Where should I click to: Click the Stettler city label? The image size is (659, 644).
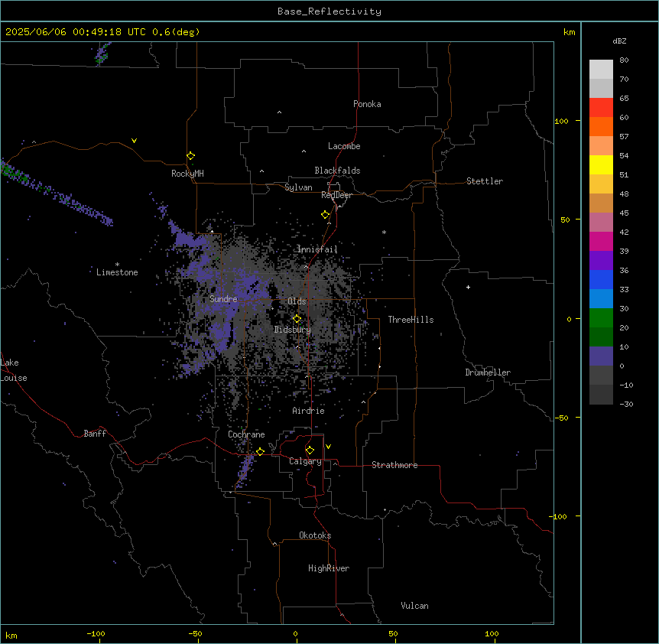point(484,181)
